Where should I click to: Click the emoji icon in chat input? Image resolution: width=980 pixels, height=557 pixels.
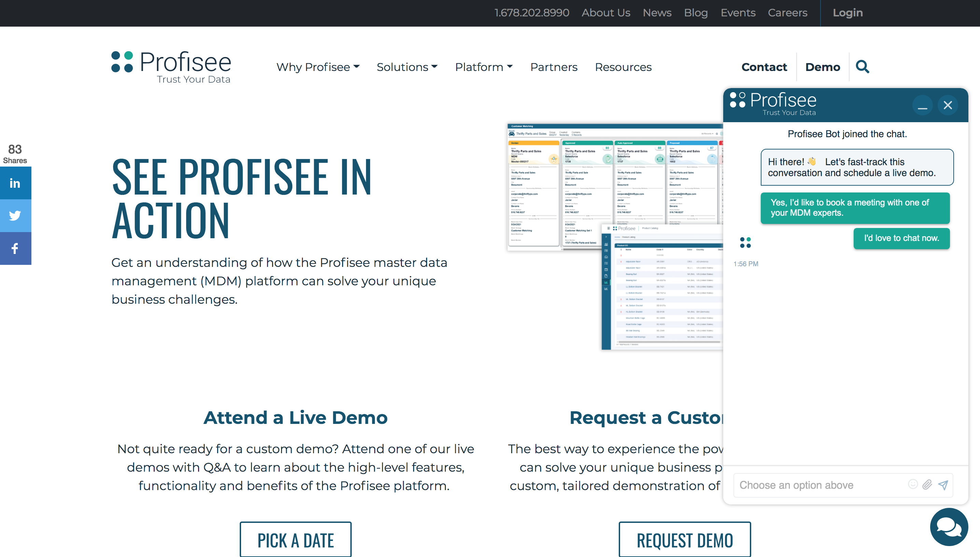913,484
